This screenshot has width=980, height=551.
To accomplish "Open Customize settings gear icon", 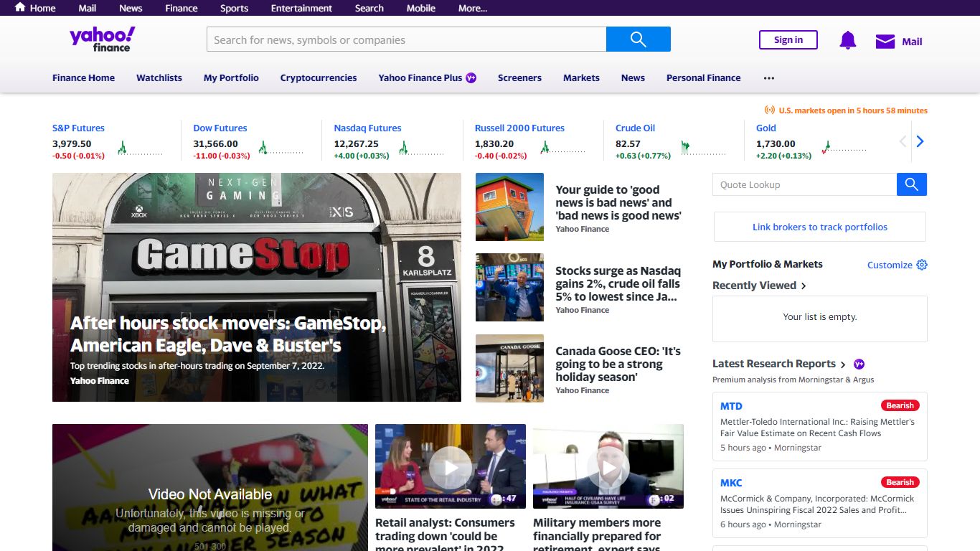I will 922,265.
